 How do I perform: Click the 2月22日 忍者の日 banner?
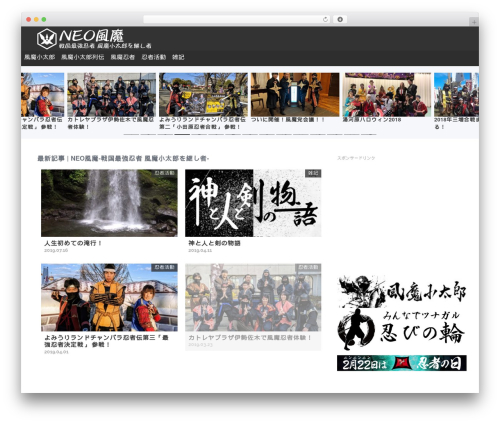(x=402, y=363)
